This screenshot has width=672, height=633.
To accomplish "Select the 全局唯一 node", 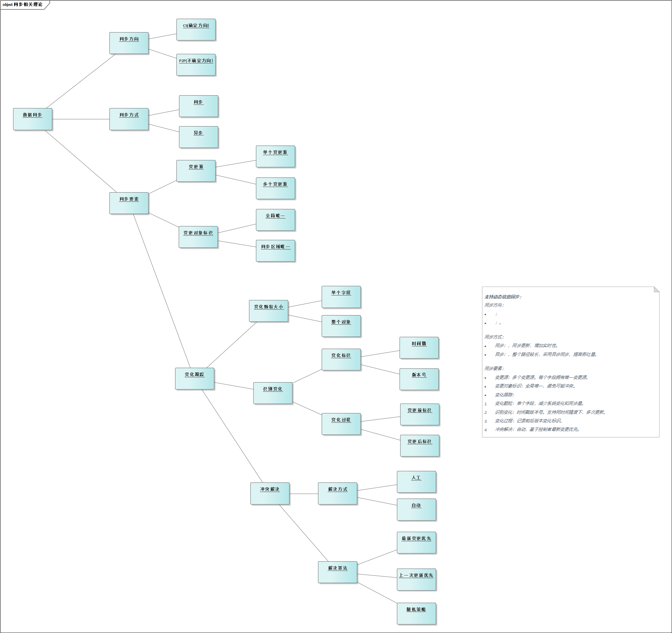I will [275, 220].
